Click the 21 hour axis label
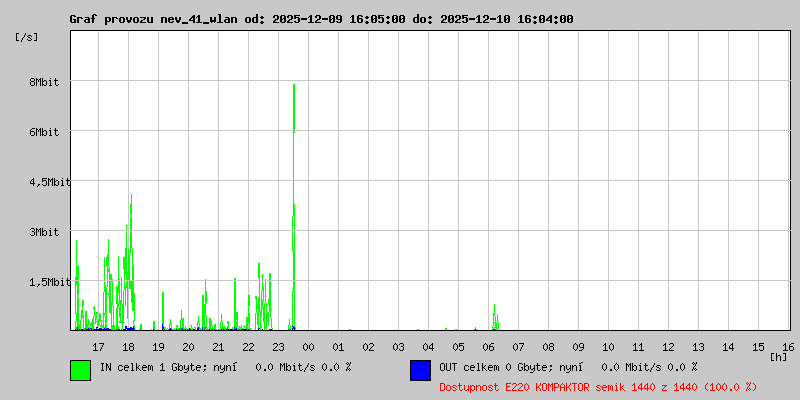The height and width of the screenshot is (400, 800). 218,347
